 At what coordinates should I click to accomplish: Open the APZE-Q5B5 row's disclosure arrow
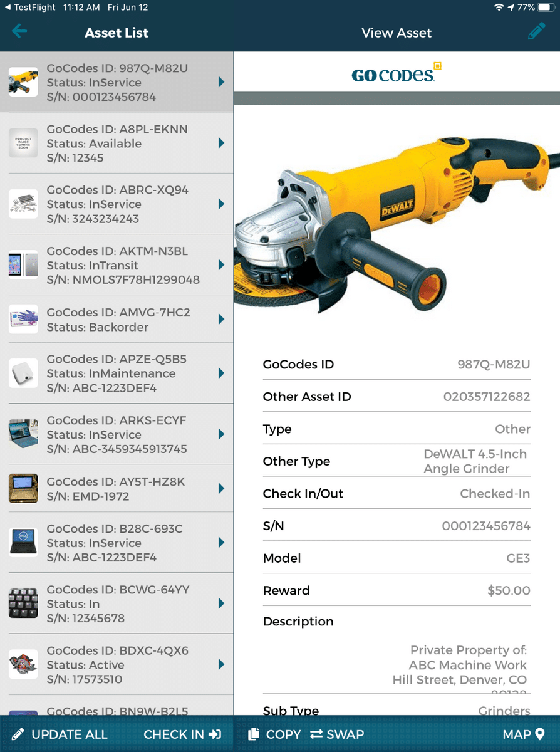(221, 373)
